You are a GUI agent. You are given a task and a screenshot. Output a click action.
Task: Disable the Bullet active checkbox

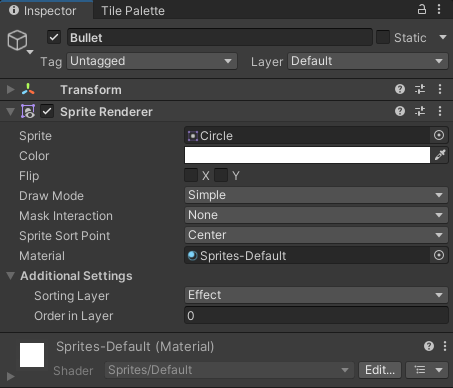[x=54, y=37]
